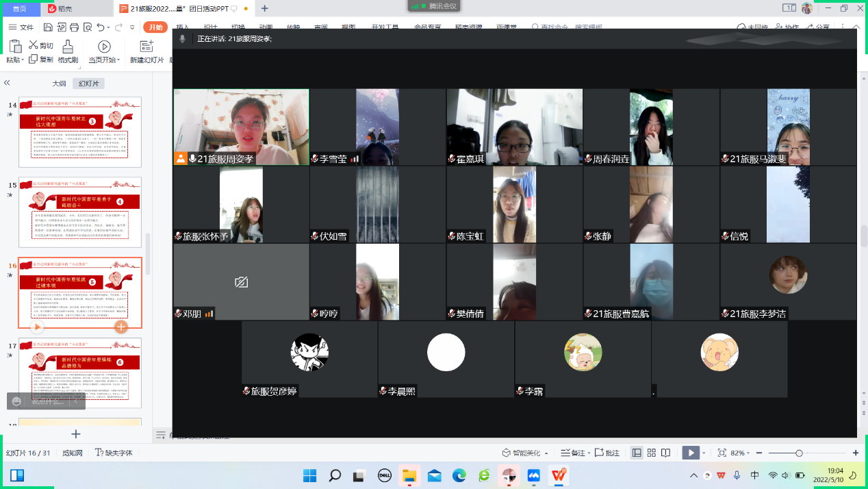This screenshot has height=489, width=868.
Task: Expand the 智能美化 menu arrow
Action: [x=547, y=453]
